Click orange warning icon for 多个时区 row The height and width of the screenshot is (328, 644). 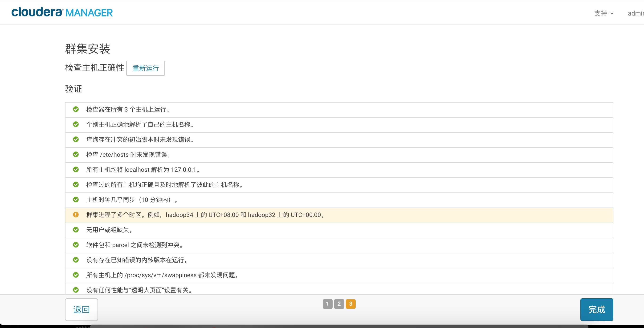pyautogui.click(x=76, y=215)
